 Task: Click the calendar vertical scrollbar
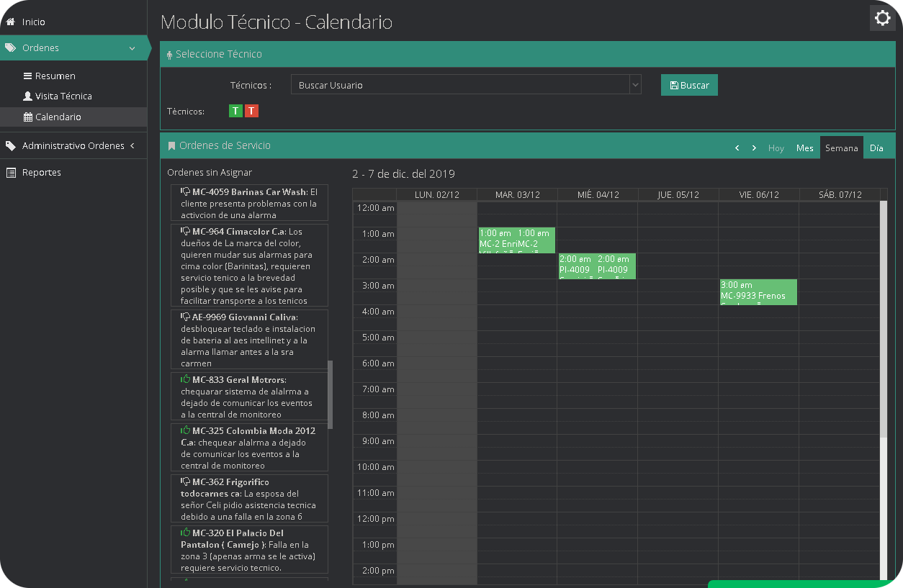884,317
